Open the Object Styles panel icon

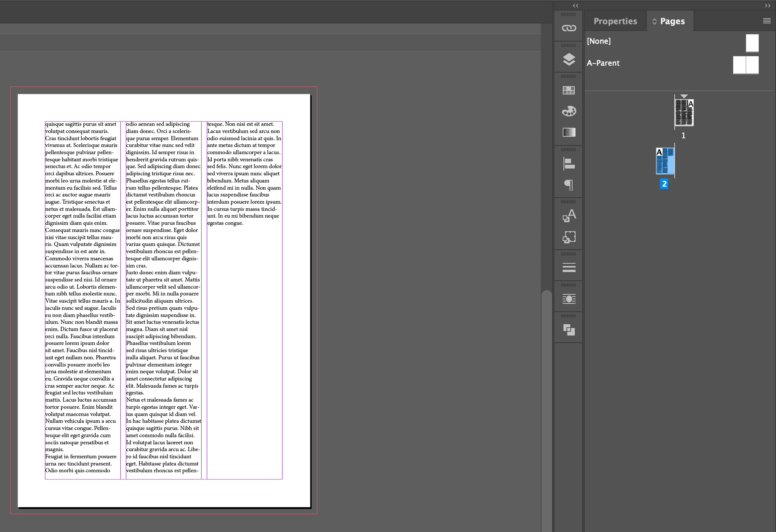tap(569, 237)
